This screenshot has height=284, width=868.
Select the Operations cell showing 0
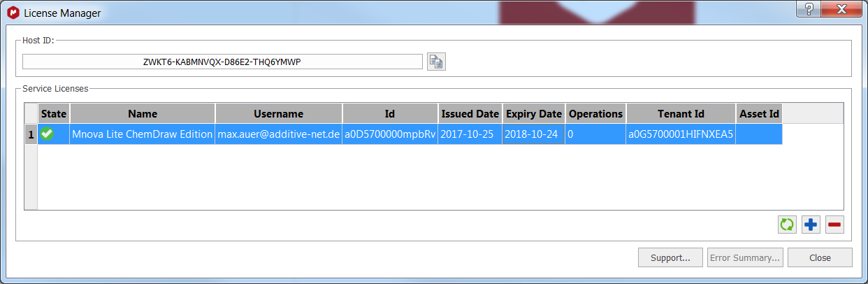pos(595,134)
